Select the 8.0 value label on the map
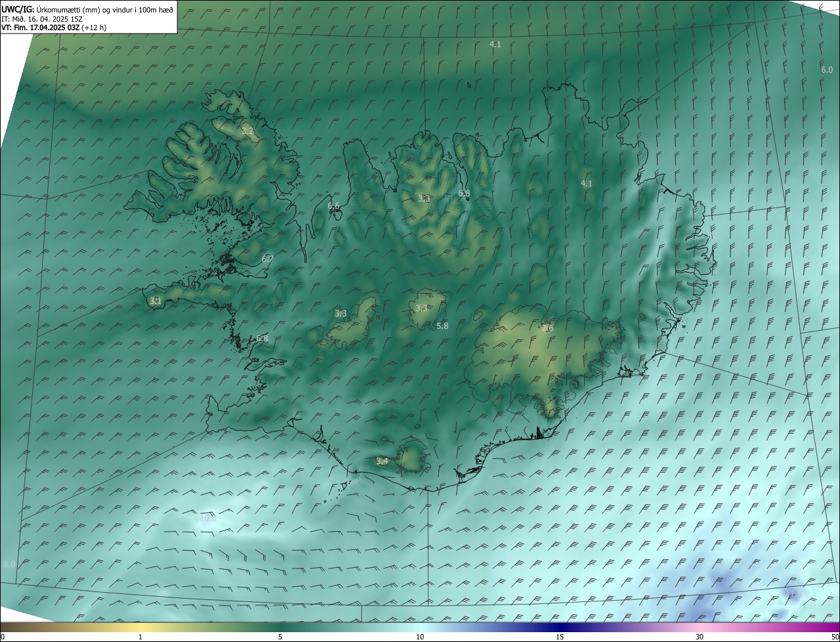This screenshot has width=840, height=642. coord(9,565)
